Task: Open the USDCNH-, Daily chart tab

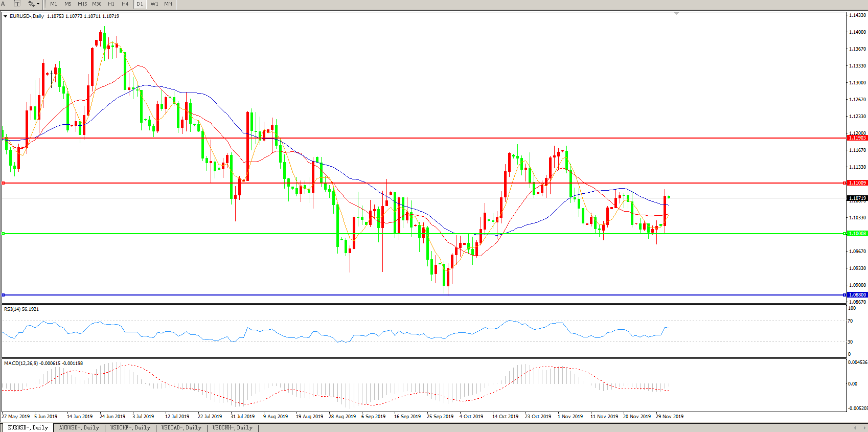Action: (x=233, y=427)
